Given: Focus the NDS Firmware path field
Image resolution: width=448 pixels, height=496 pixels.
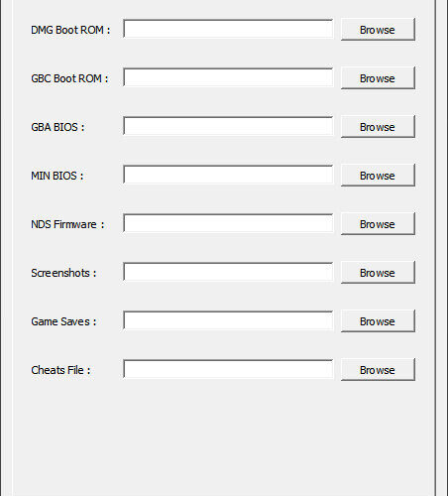Looking at the screenshot, I should pos(228,223).
